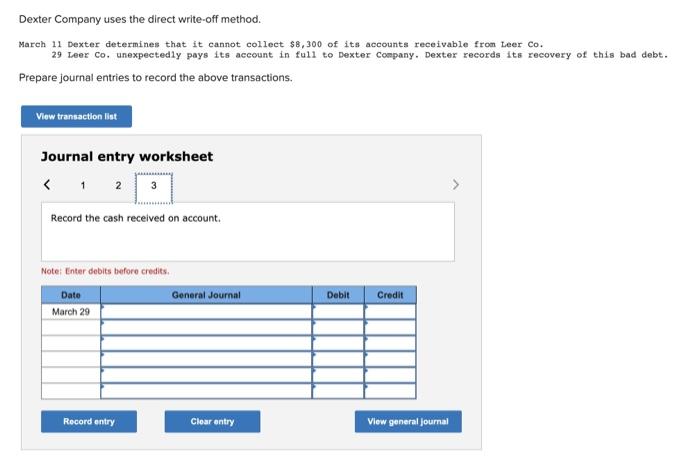Select worksheet tab 3
The height and width of the screenshot is (457, 700).
pyautogui.click(x=154, y=188)
